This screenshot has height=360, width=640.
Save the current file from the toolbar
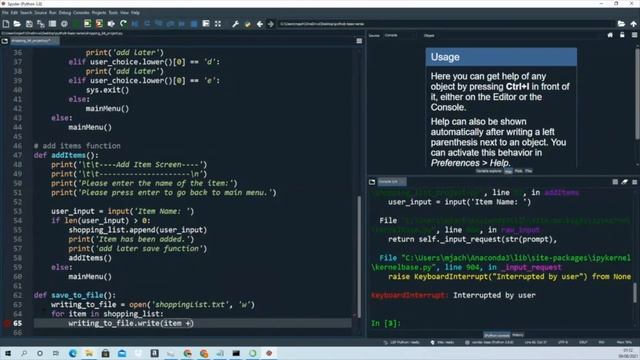coord(29,24)
